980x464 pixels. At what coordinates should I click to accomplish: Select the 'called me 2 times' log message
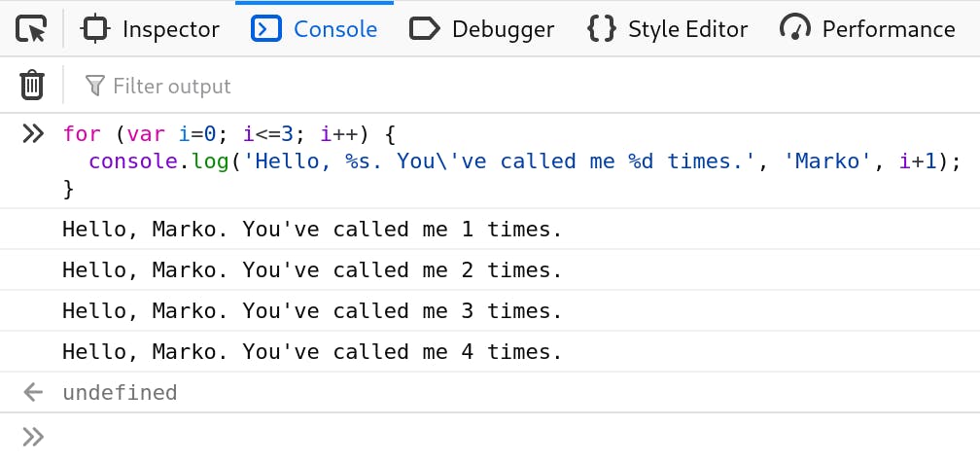point(312,270)
